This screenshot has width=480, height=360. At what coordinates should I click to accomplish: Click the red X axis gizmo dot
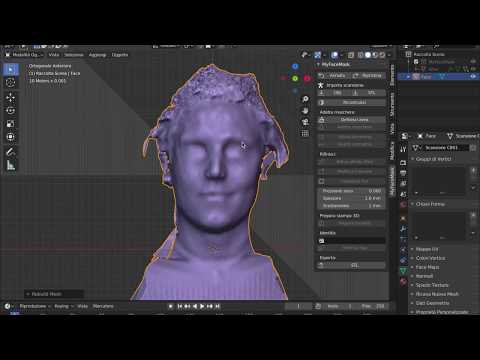(x=307, y=79)
